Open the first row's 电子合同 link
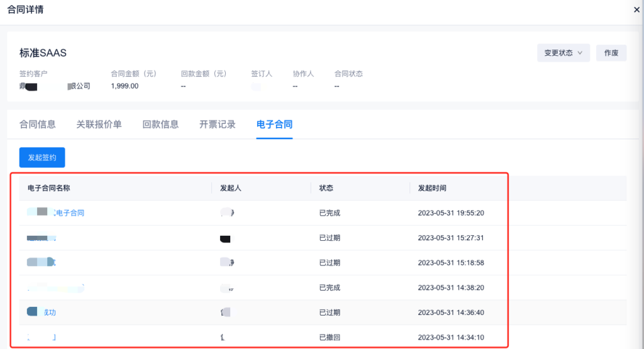The width and height of the screenshot is (644, 349). click(69, 213)
